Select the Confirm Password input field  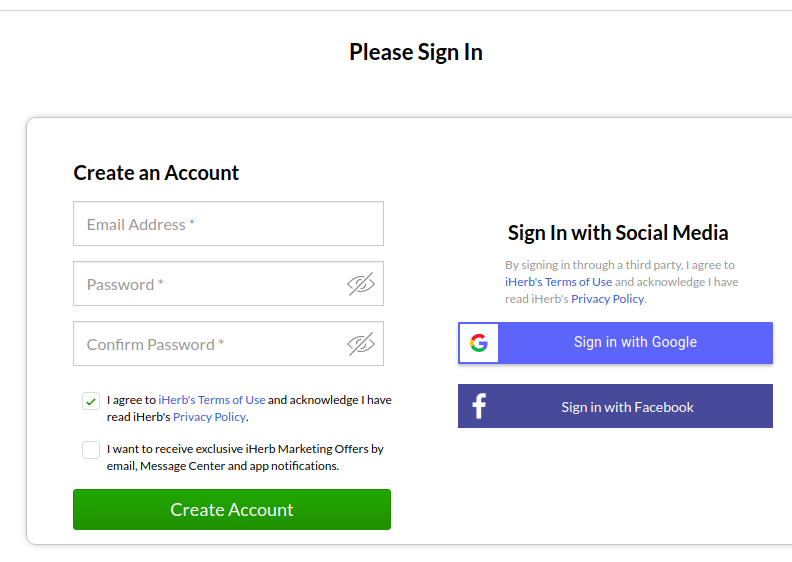tap(210, 344)
